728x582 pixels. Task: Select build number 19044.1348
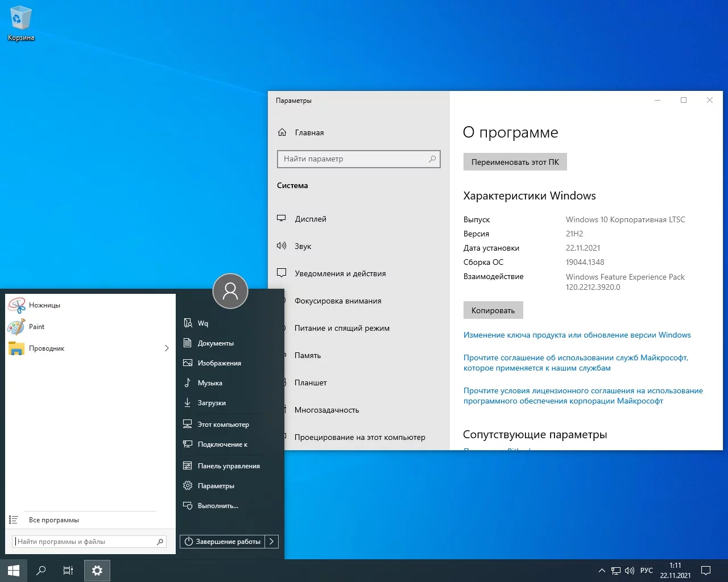point(585,262)
